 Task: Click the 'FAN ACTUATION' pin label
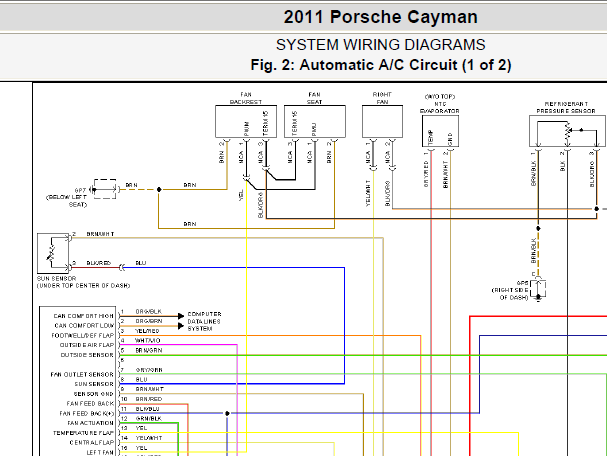coord(91,423)
